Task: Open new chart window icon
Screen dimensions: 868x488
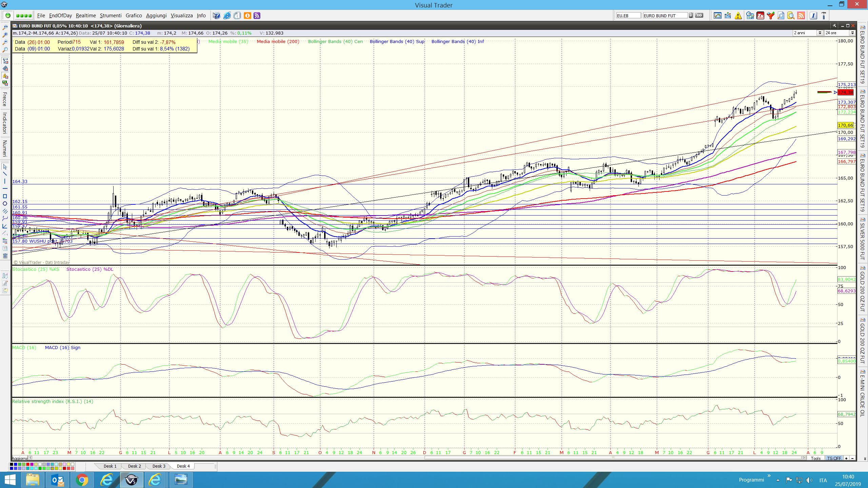Action: click(x=717, y=16)
